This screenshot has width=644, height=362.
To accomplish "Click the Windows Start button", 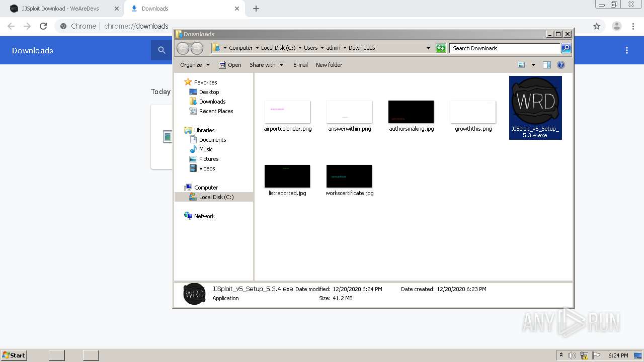I will tap(14, 355).
